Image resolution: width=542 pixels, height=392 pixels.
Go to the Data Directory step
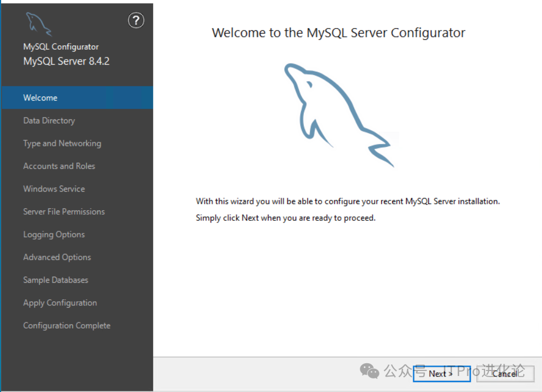pyautogui.click(x=49, y=120)
